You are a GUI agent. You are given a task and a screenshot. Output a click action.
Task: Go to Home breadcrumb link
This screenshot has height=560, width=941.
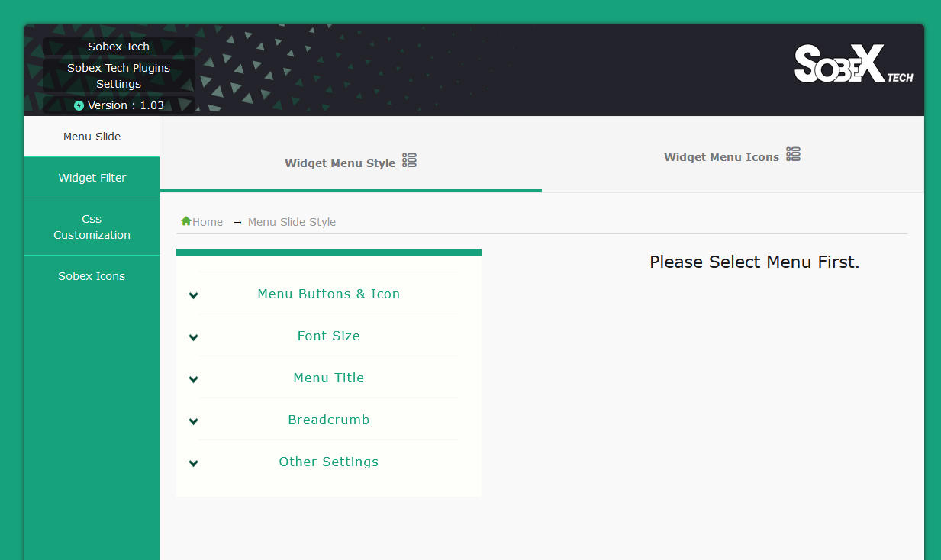tap(208, 222)
